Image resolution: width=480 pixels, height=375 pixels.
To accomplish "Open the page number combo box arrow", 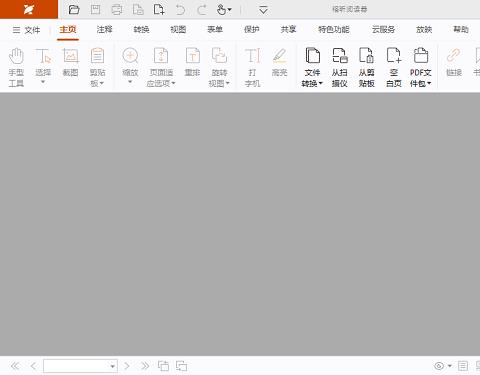I will (113, 366).
